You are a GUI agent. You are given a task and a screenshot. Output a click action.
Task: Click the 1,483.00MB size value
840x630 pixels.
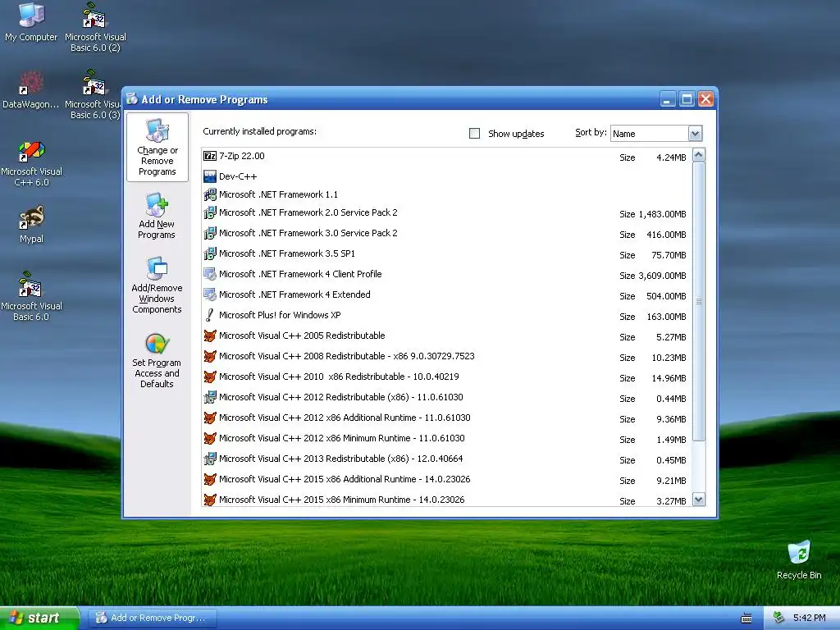(662, 214)
